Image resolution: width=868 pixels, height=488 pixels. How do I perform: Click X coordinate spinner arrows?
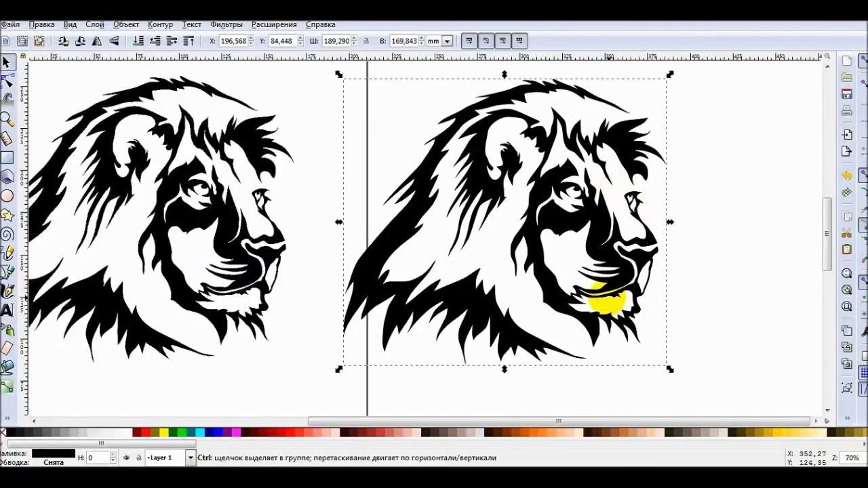[251, 41]
